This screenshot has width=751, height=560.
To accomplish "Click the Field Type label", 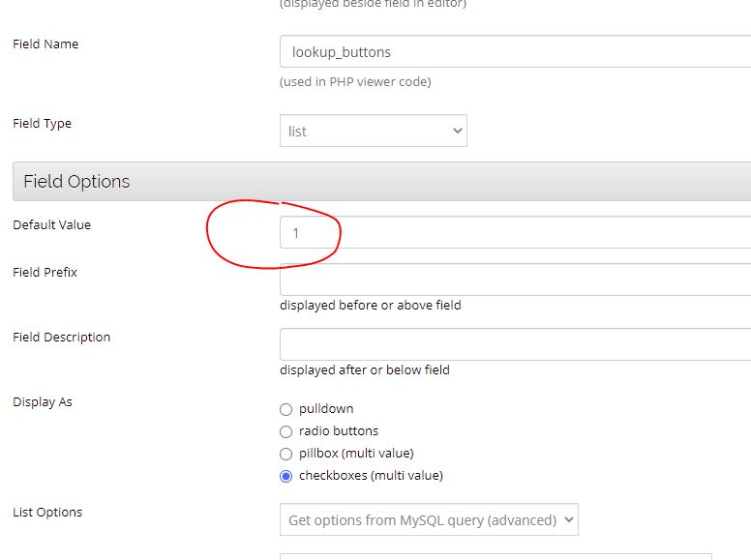I will tap(42, 124).
